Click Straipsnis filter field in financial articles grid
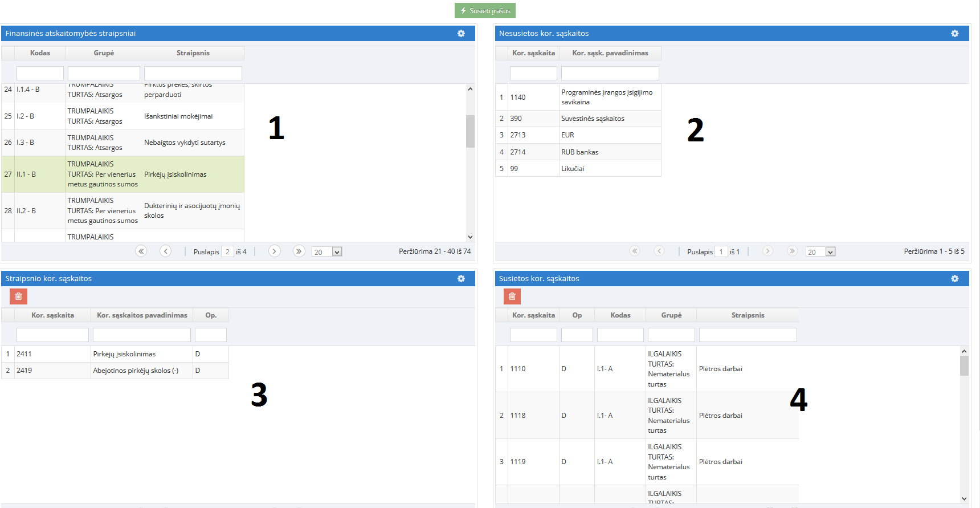The width and height of the screenshot is (980, 508). tap(193, 73)
